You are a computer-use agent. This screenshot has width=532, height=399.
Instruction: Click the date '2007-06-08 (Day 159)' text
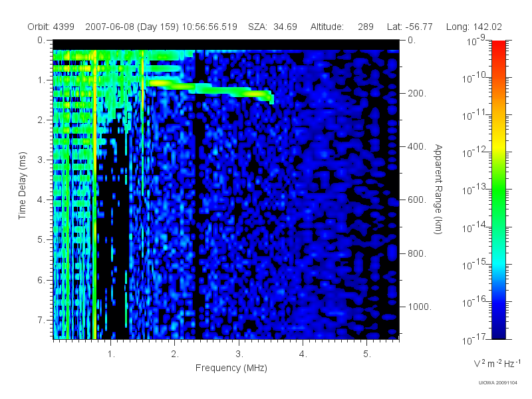132,27
